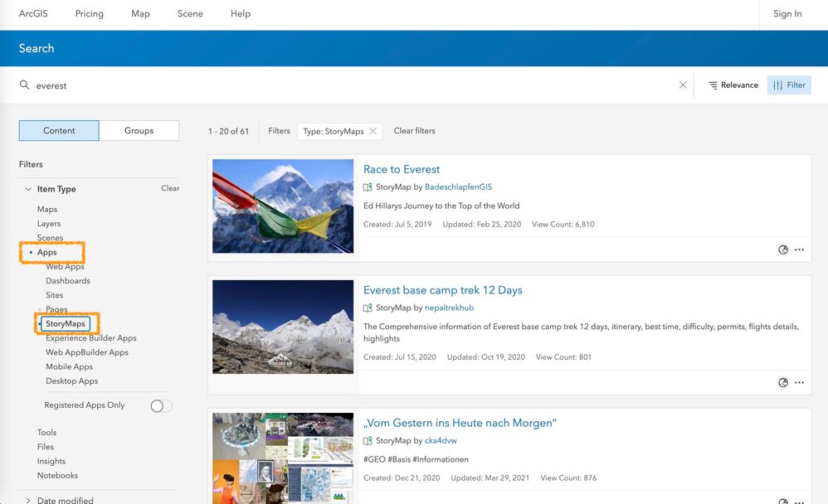Toggle the Filter panel button

(789, 85)
